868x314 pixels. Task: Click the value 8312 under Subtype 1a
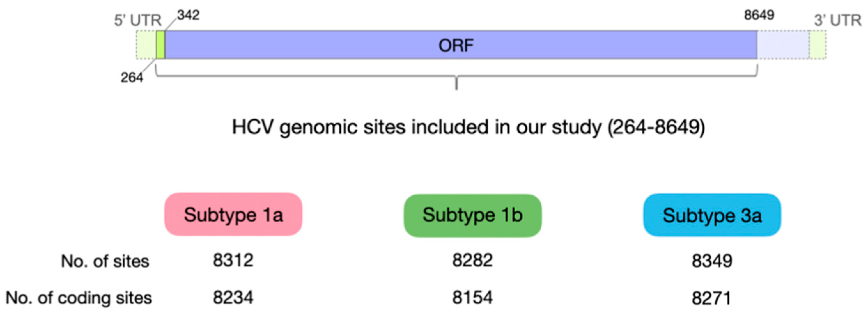coord(233,261)
